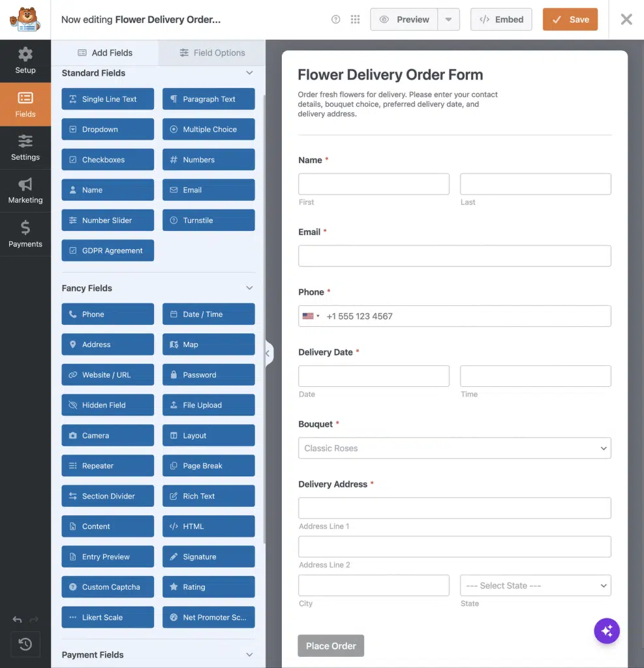
Task: Click the City input field
Action: point(373,585)
